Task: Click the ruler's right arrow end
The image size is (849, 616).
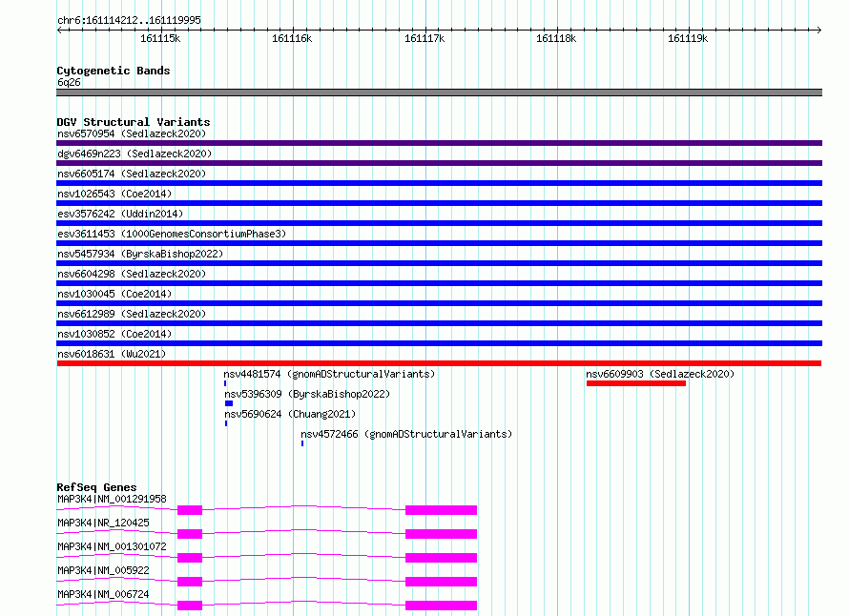Action: point(819,30)
